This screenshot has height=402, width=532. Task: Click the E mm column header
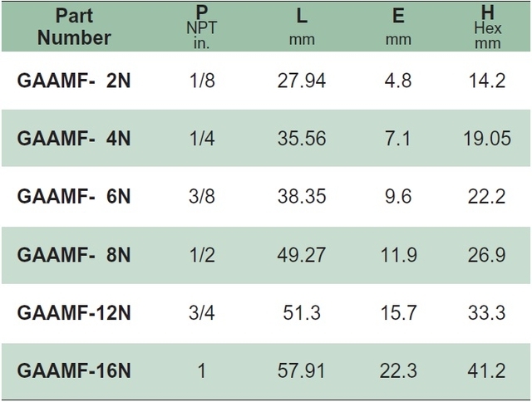pyautogui.click(x=398, y=27)
